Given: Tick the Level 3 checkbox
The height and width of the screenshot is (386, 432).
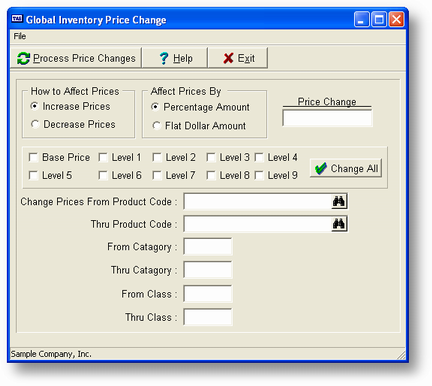Looking at the screenshot, I should (211, 157).
